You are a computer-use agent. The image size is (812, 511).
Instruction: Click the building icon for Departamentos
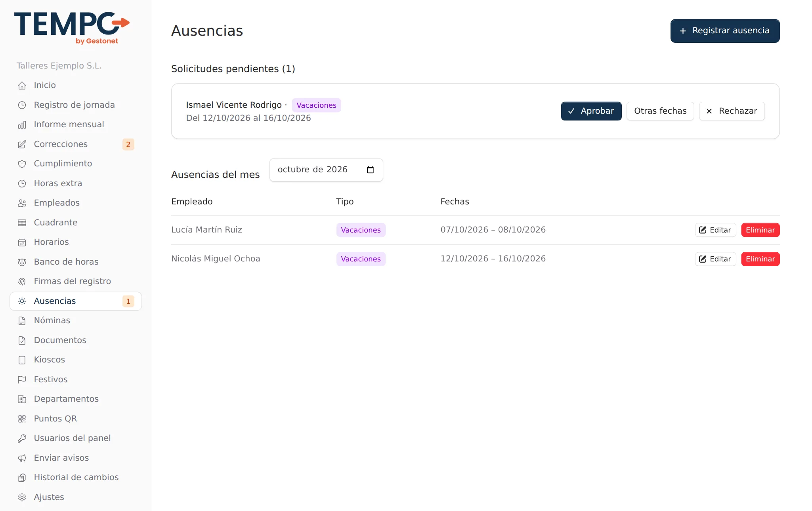click(x=22, y=399)
